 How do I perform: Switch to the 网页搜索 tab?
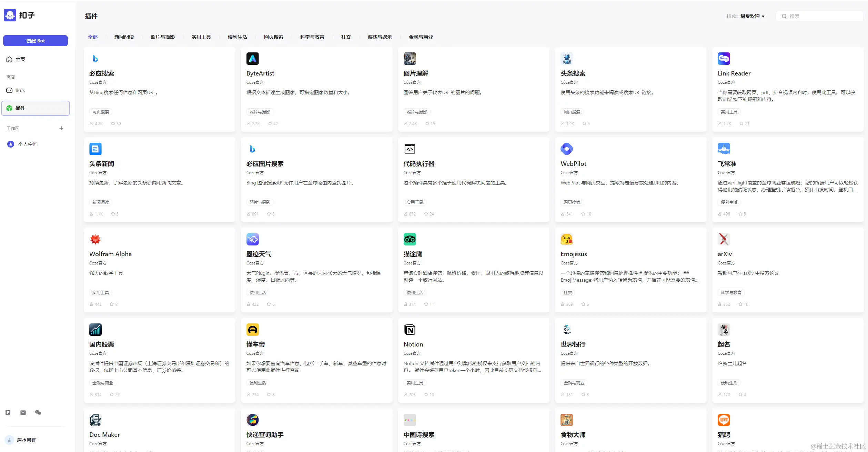tap(274, 37)
